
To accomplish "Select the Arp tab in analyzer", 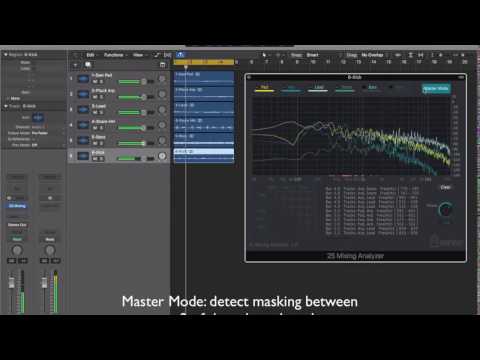I will tap(291, 88).
